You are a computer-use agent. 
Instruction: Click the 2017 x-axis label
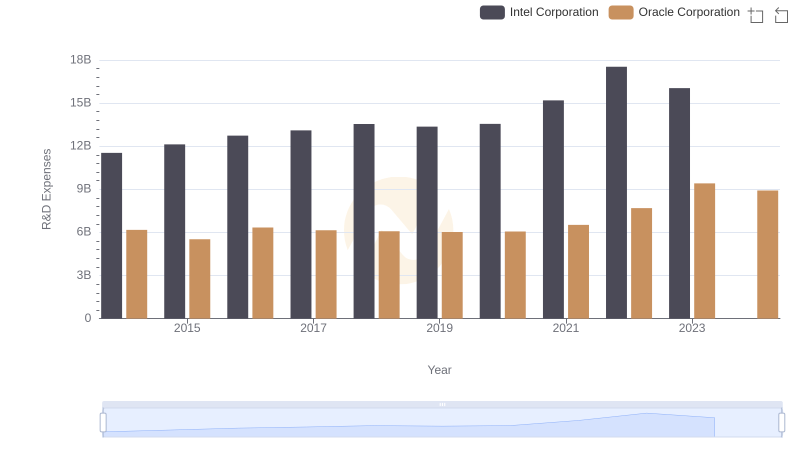tap(313, 328)
